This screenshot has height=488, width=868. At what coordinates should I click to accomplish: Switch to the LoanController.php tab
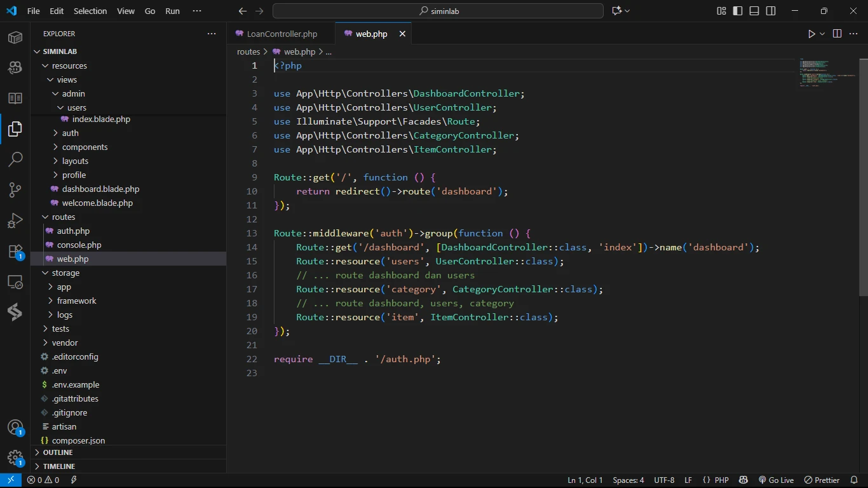[x=281, y=34]
